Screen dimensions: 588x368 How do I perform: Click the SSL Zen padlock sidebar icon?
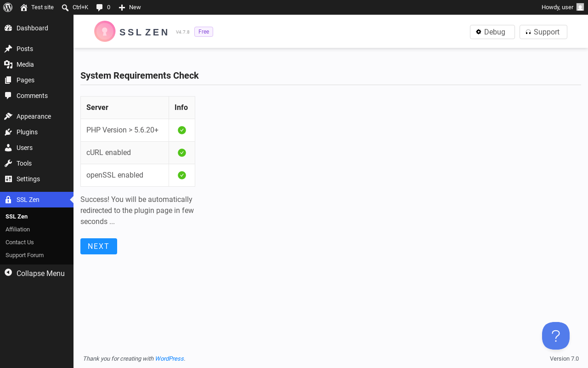(8, 200)
